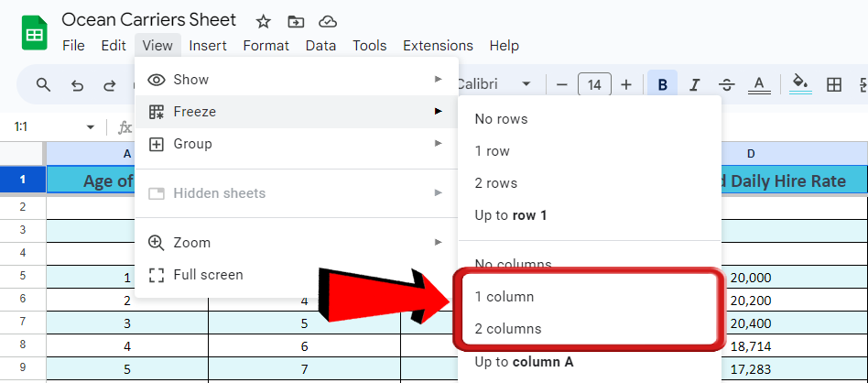Increase the font size
This screenshot has width=868, height=383.
pyautogui.click(x=626, y=84)
